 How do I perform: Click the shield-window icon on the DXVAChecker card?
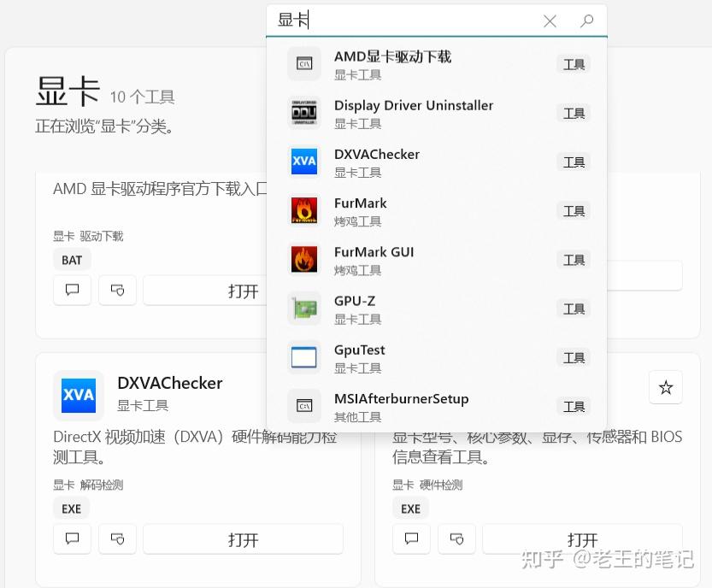tap(118, 539)
